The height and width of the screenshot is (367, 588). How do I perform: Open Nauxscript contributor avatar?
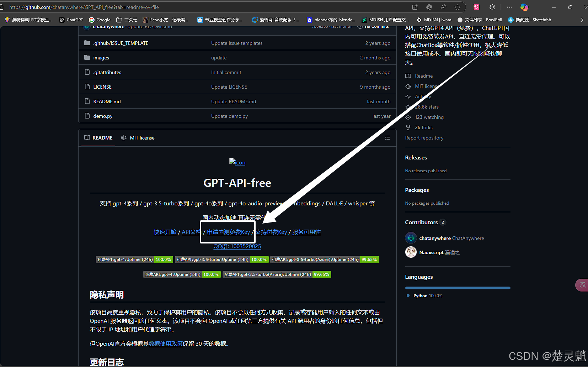(411, 252)
